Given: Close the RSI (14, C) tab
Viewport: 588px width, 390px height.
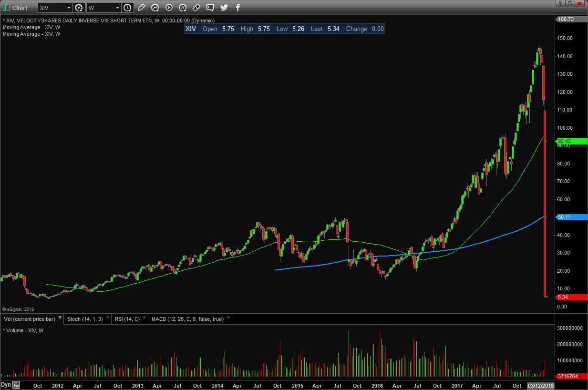Looking at the screenshot, I should coord(144,318).
